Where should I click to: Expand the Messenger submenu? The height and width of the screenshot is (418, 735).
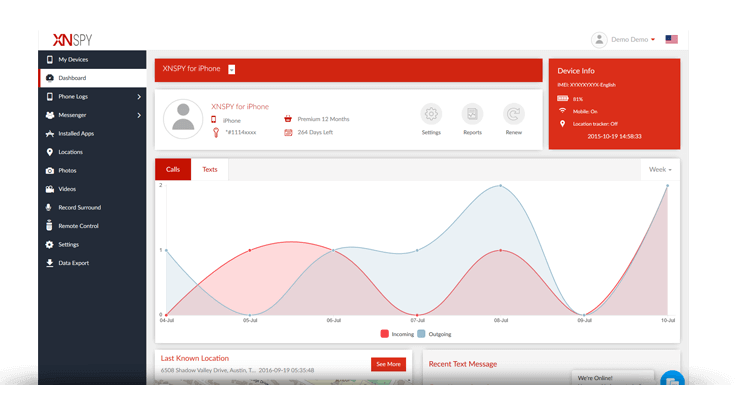(92, 115)
